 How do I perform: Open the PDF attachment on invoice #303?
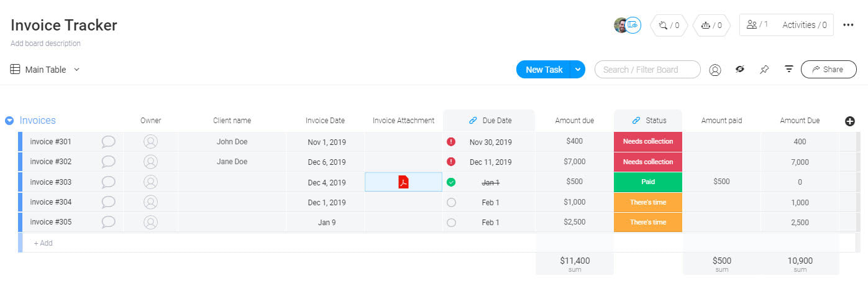(403, 182)
